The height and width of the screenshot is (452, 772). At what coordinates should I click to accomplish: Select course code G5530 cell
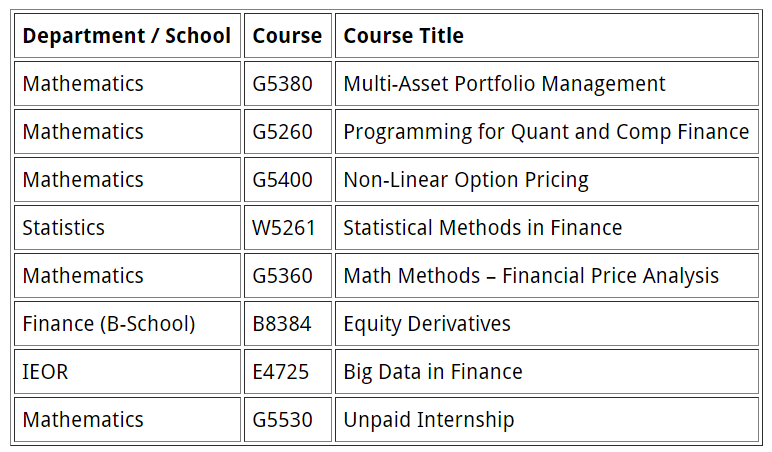(x=283, y=420)
